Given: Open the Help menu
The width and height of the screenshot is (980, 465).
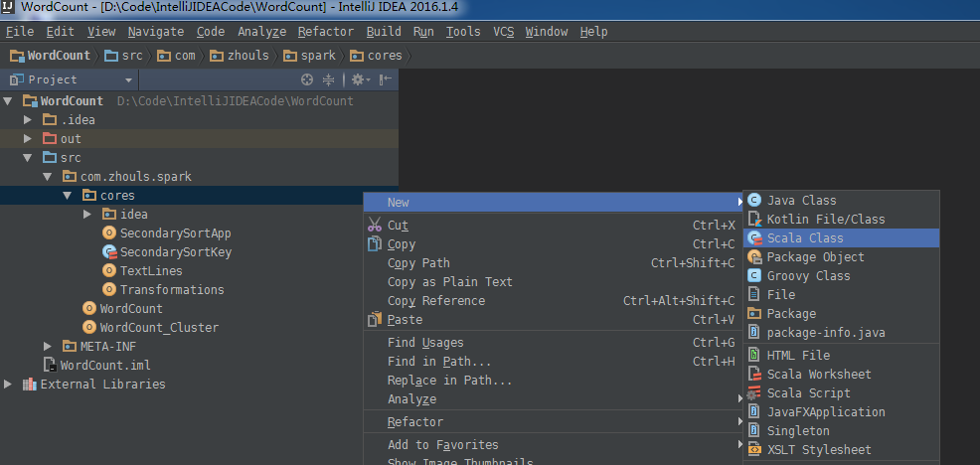Looking at the screenshot, I should 593,31.
